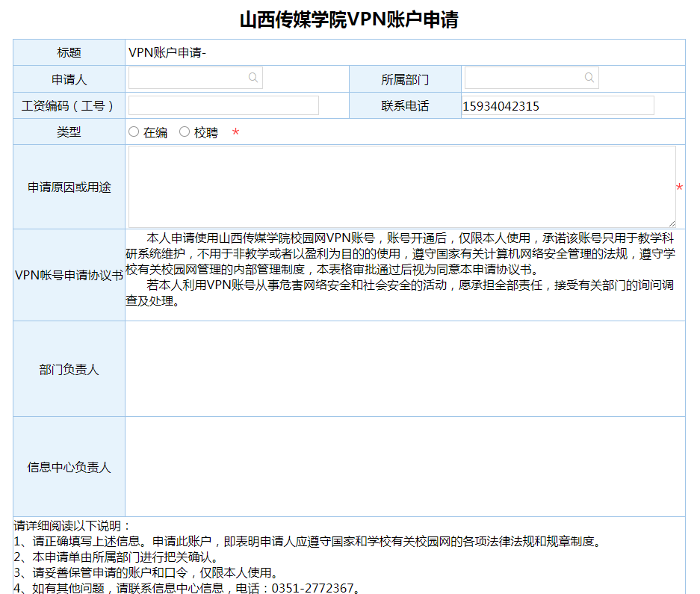Click the red asterisk beside the reason text area

[679, 188]
